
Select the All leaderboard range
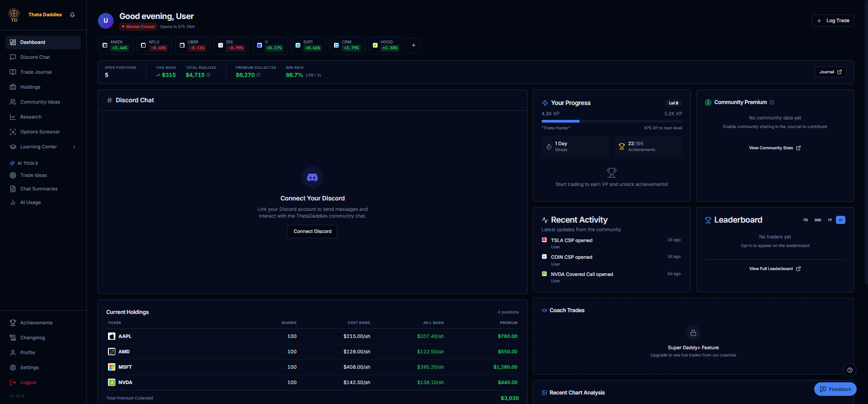click(x=840, y=220)
